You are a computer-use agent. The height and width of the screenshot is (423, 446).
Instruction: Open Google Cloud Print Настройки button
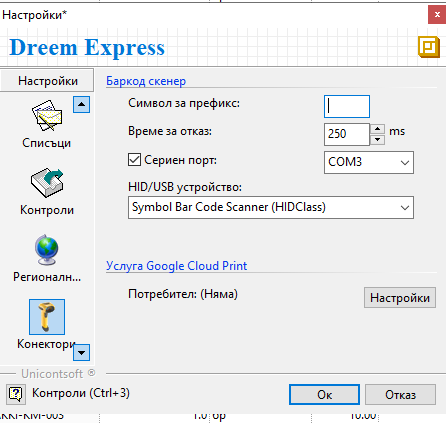coord(400,298)
